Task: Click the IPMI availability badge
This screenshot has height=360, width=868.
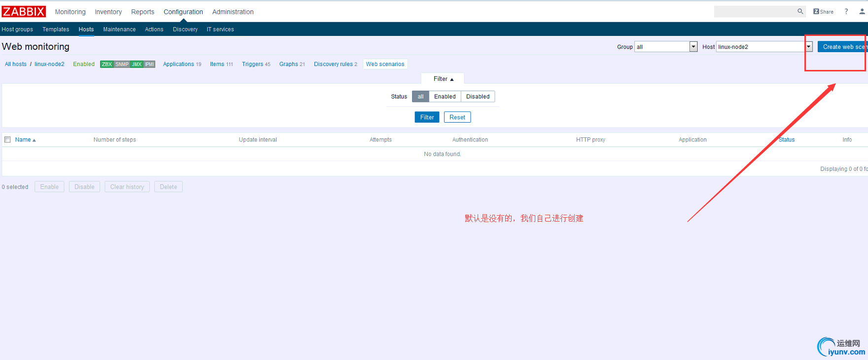Action: coord(149,64)
